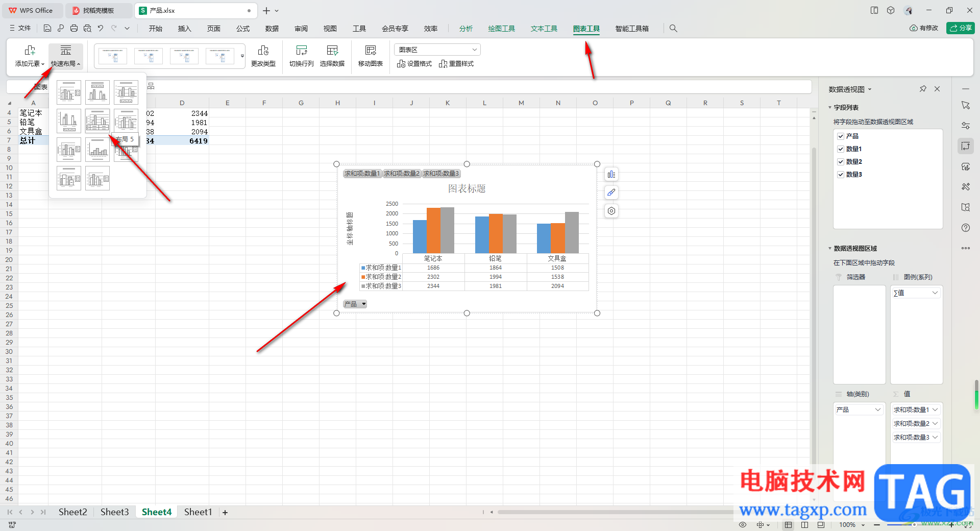Open the 插入 ribbon tab
This screenshot has width=980, height=531.
185,29
